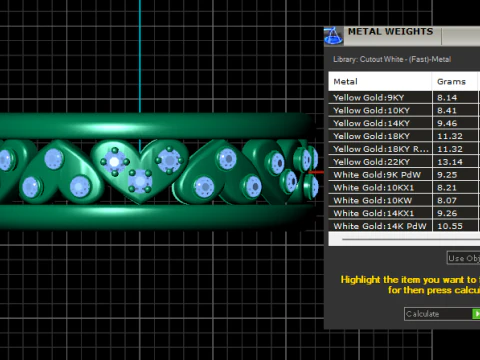Click the 13.14 grams value
480x360 pixels.
450,162
